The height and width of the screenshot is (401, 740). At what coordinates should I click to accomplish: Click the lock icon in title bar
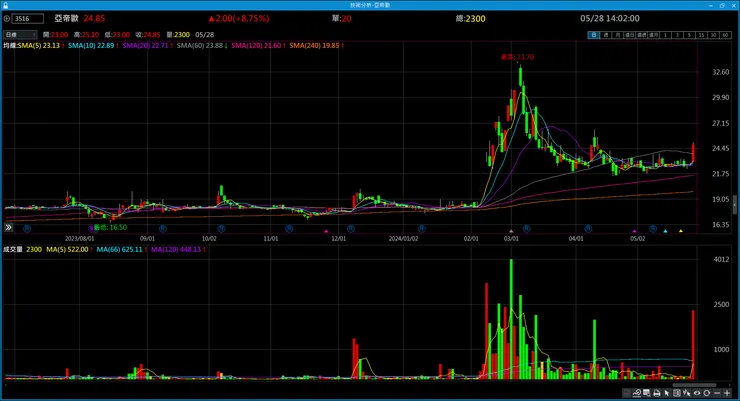click(x=5, y=5)
